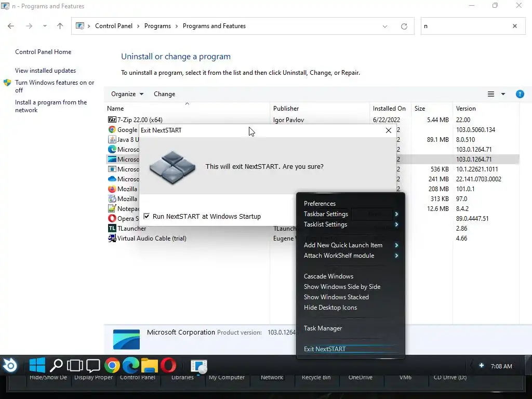Open the NextSTART orb button on taskbar

pyautogui.click(x=10, y=366)
